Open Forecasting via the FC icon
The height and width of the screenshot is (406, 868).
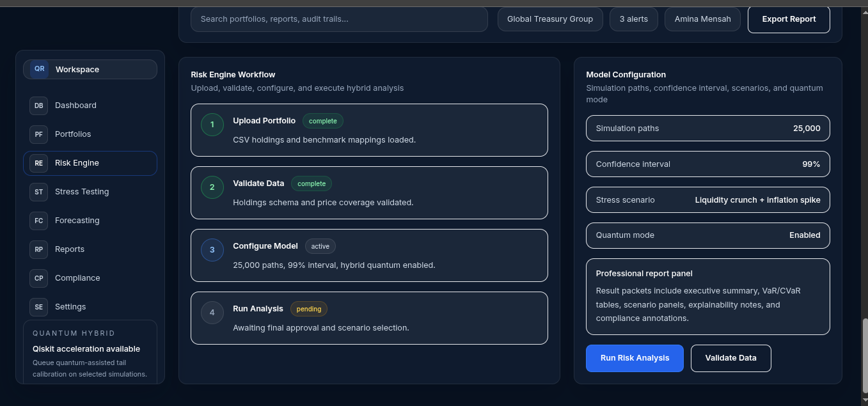pyautogui.click(x=39, y=221)
